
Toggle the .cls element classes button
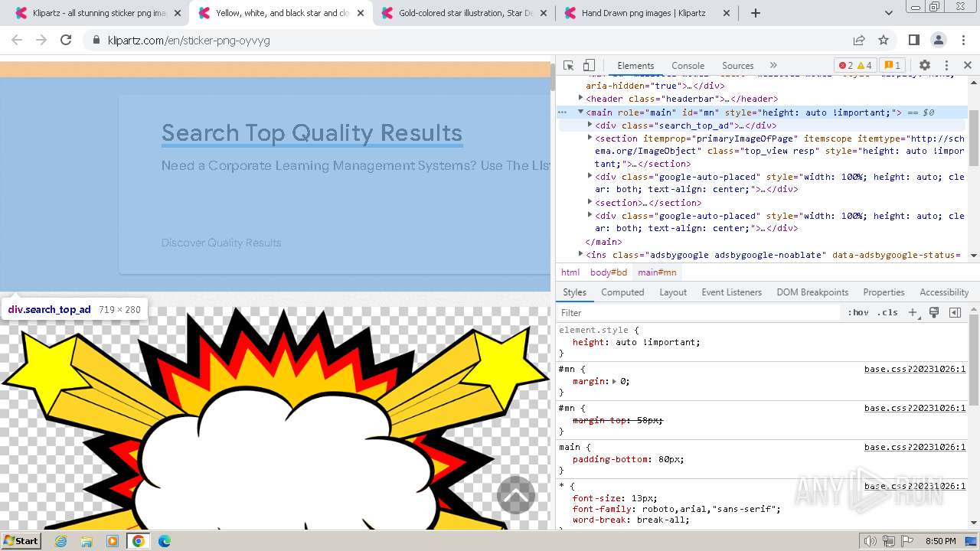(887, 312)
